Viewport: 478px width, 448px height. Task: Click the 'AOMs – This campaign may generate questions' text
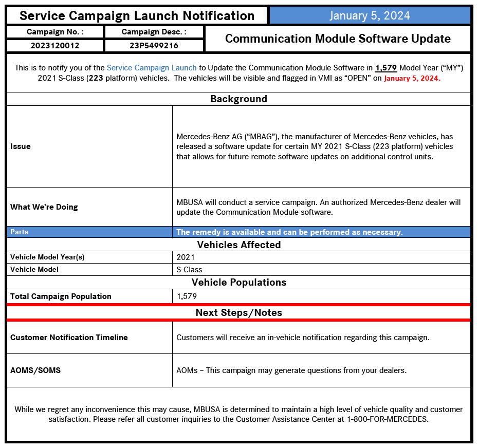(291, 370)
